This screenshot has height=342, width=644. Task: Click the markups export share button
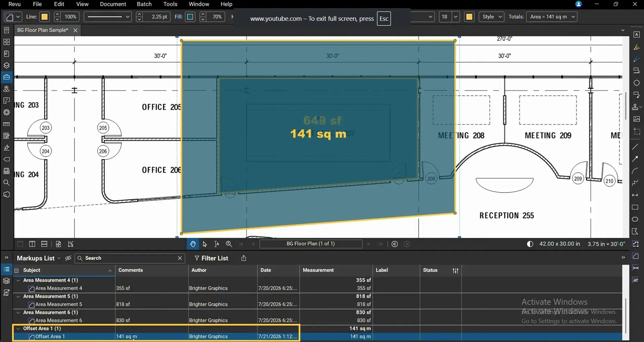click(244, 258)
